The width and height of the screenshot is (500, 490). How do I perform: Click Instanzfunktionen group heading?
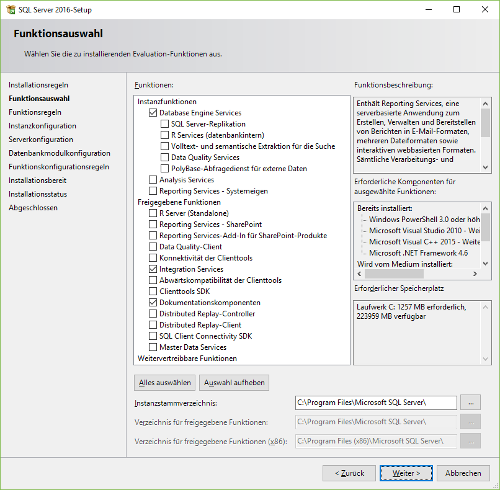[167, 101]
